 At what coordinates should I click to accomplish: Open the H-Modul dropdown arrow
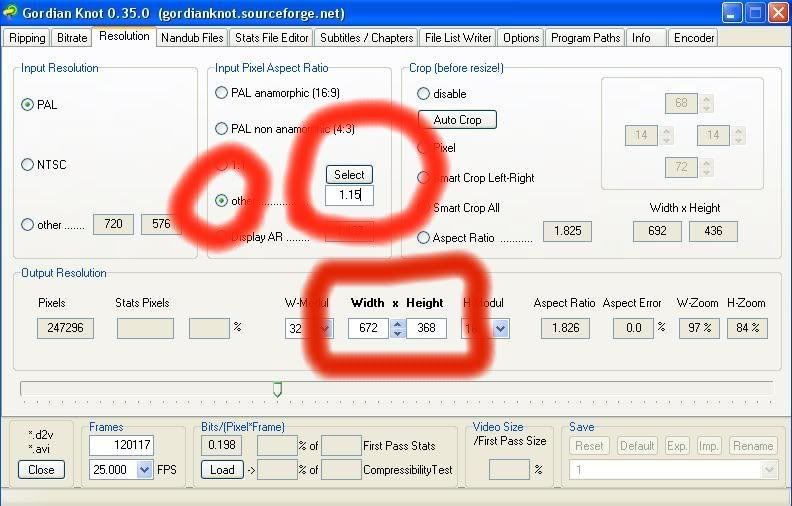500,329
